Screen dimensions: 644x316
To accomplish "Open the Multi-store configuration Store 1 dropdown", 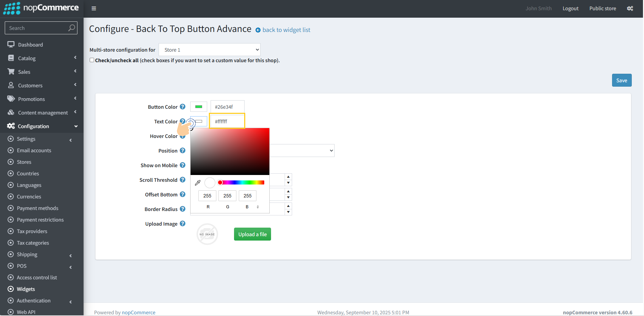I will [209, 50].
